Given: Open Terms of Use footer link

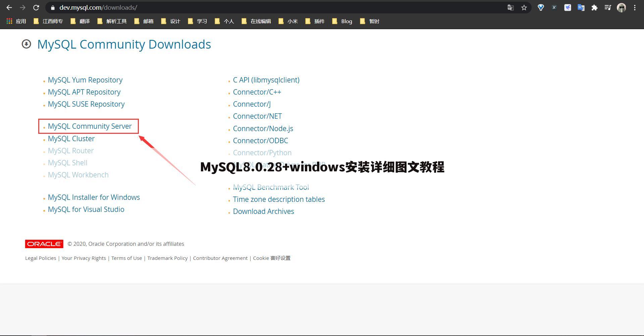Looking at the screenshot, I should pyautogui.click(x=126, y=258).
